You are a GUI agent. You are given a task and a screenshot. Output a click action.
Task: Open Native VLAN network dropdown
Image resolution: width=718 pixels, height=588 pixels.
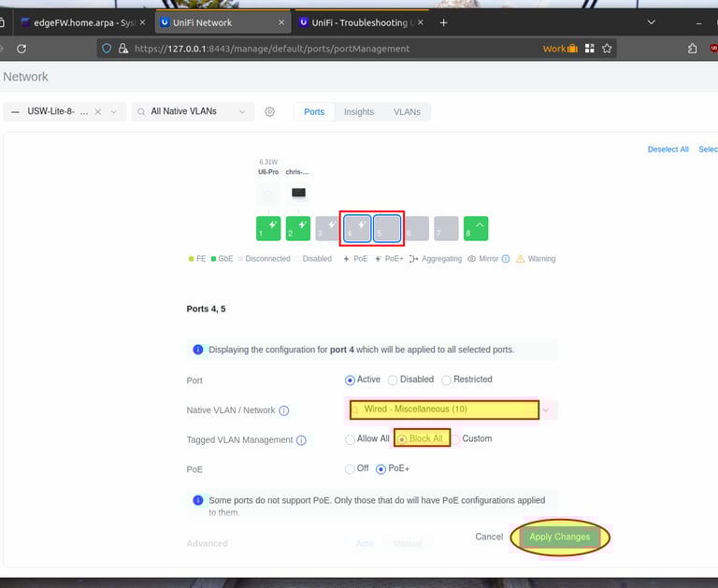point(451,409)
